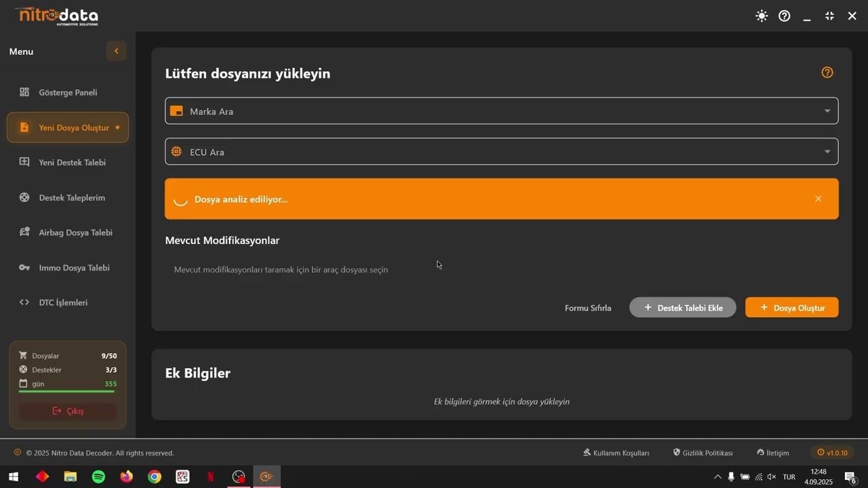This screenshot has height=488, width=868.
Task: Open Spotify from the taskbar
Action: point(98,476)
